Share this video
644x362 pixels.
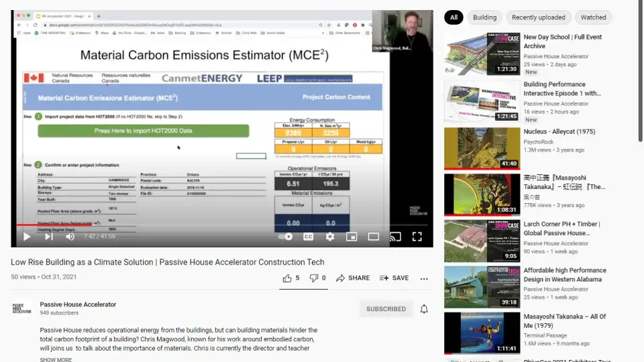coord(353,278)
